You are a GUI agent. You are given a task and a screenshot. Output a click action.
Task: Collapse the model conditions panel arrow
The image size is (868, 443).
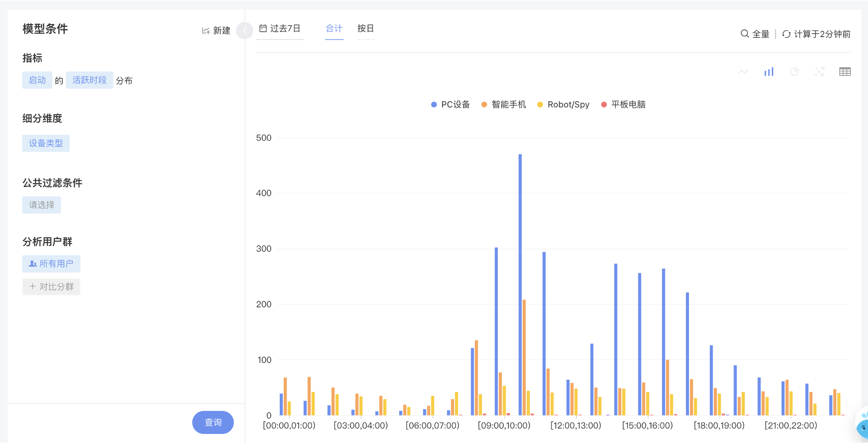point(245,31)
